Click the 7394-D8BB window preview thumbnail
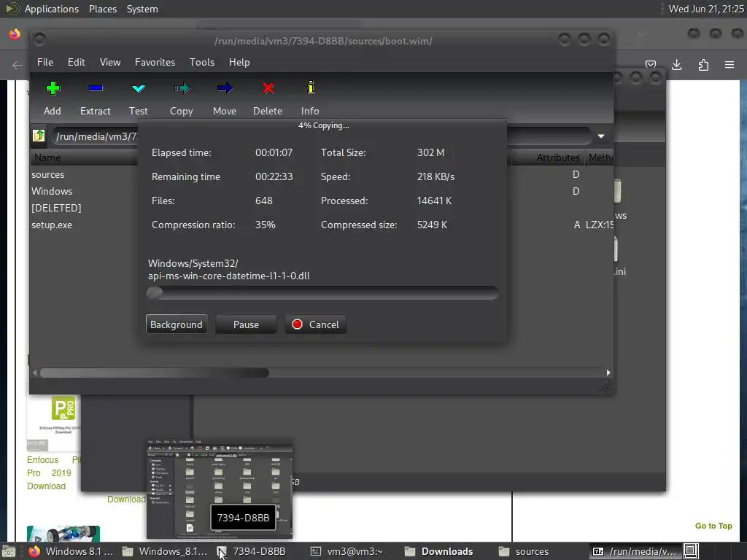The width and height of the screenshot is (747, 560). click(x=220, y=489)
